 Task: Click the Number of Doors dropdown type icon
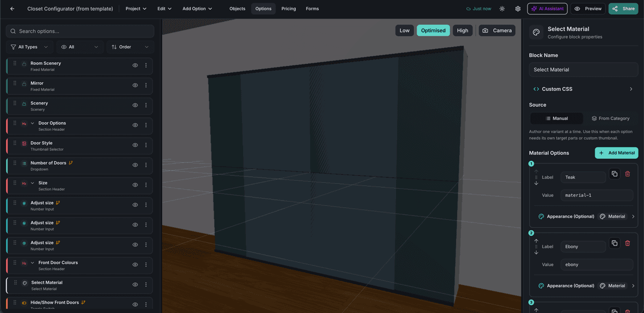point(24,163)
